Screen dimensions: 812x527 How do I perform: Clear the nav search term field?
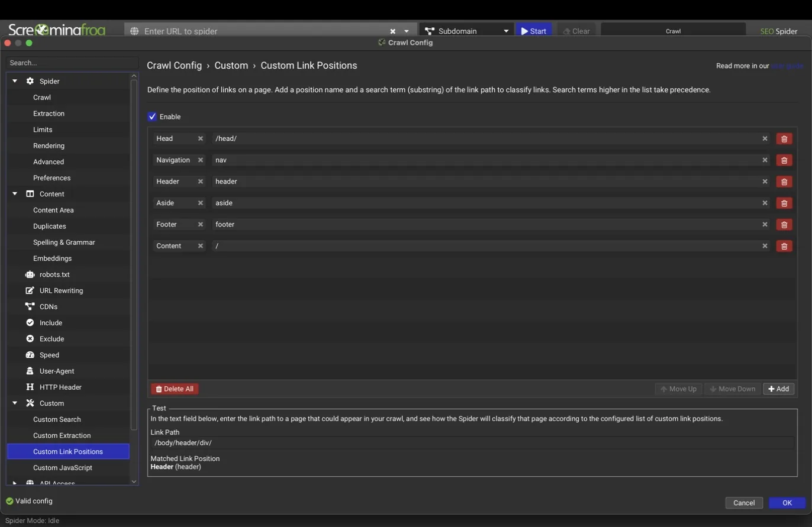click(x=765, y=160)
